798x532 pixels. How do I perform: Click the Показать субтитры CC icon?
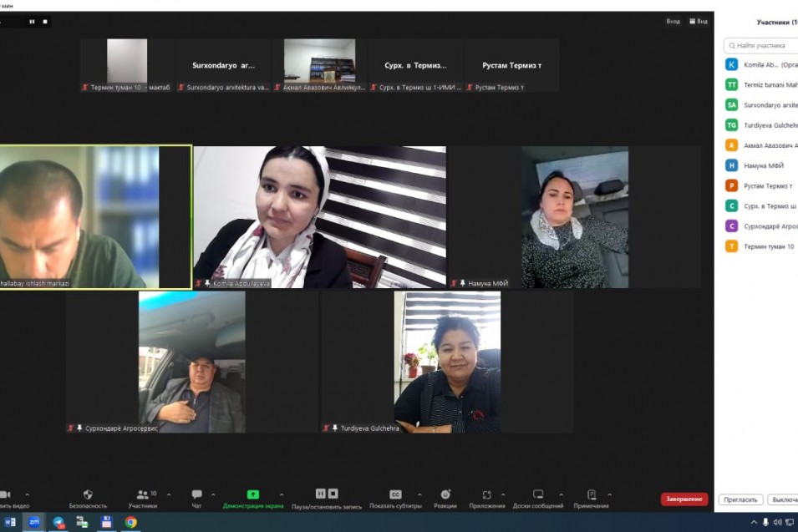pyautogui.click(x=395, y=494)
